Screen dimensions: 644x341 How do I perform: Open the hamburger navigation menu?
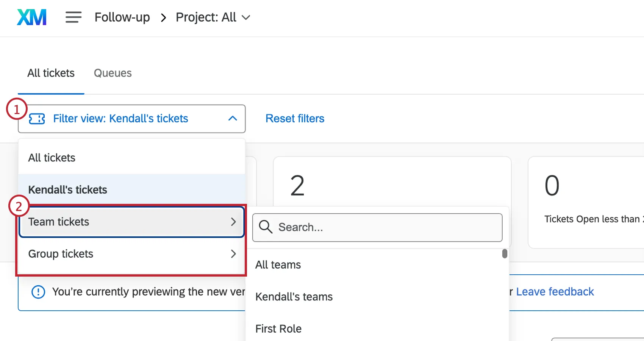[x=73, y=17]
